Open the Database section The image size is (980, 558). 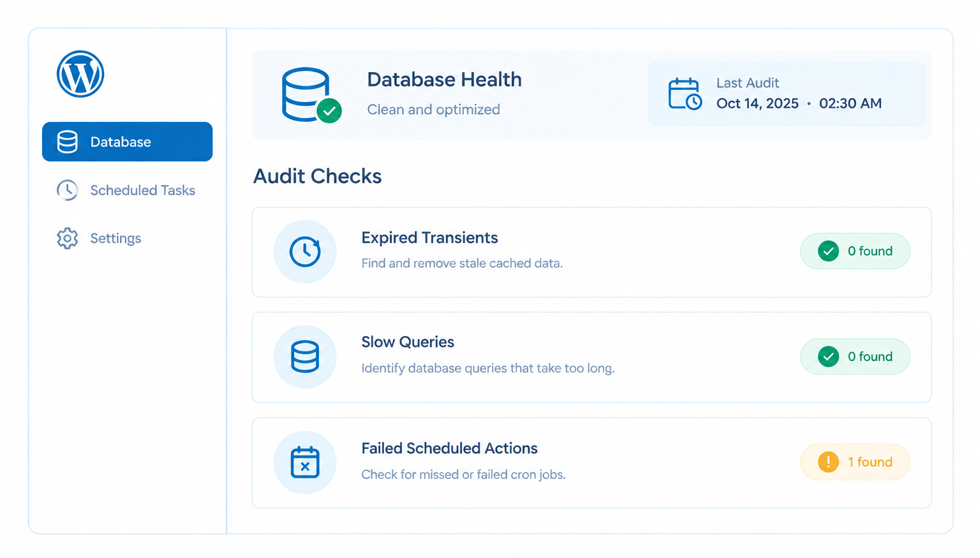pos(128,142)
